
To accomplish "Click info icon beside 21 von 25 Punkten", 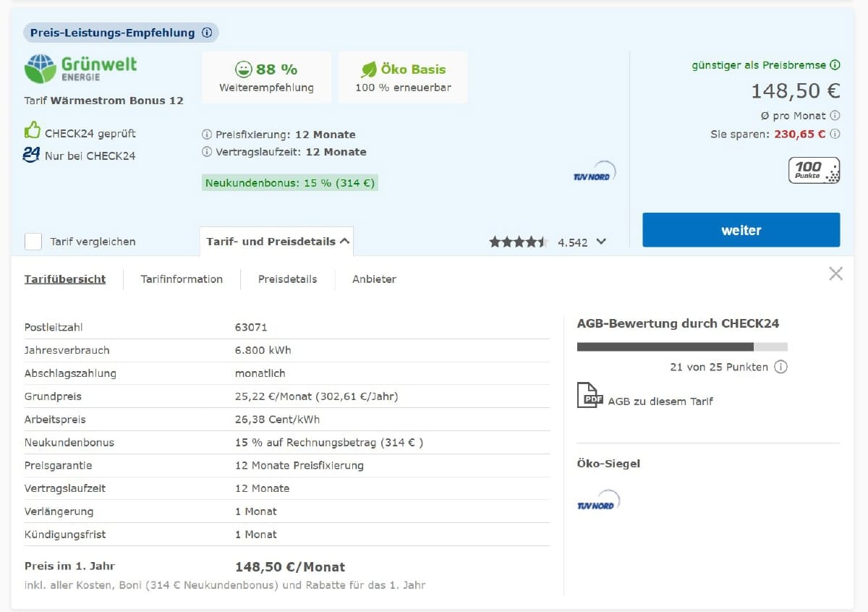I will (780, 367).
